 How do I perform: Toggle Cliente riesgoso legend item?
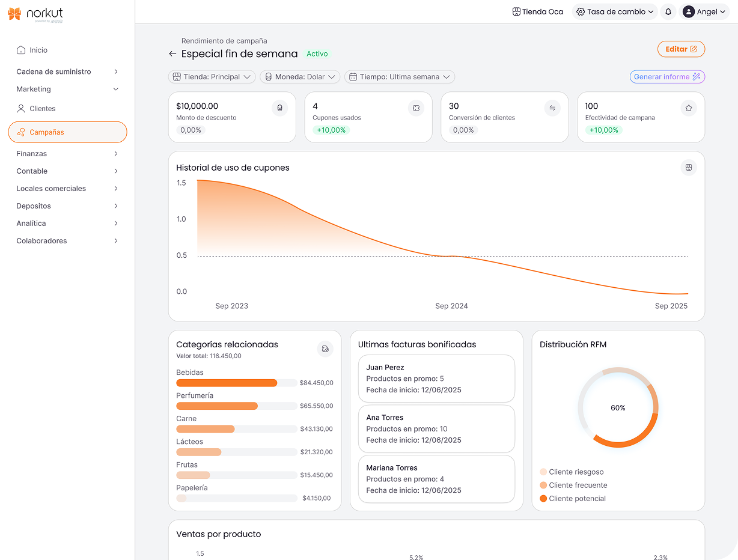572,472
